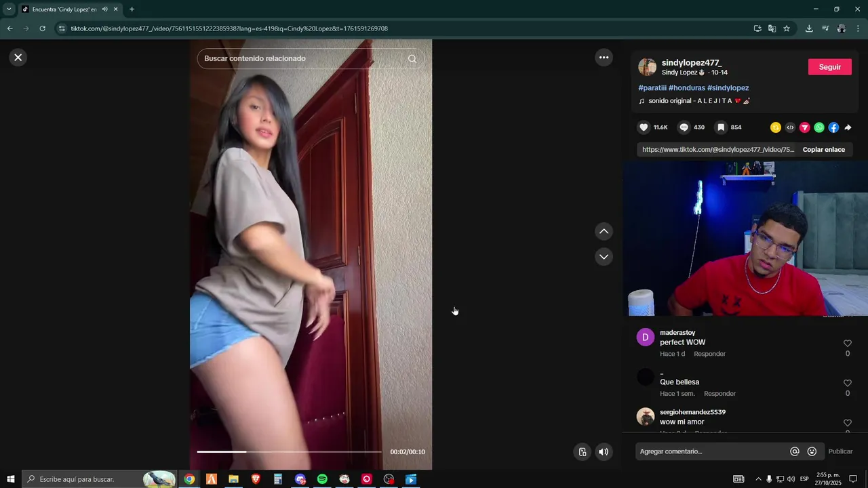Open the three-dot more options menu
Image resolution: width=868 pixels, height=488 pixels.
click(x=604, y=58)
